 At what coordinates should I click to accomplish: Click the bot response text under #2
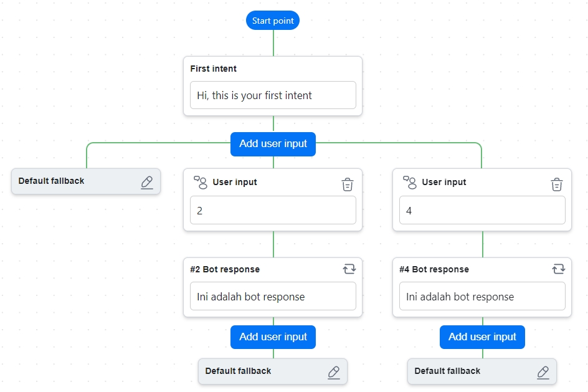[x=272, y=296]
